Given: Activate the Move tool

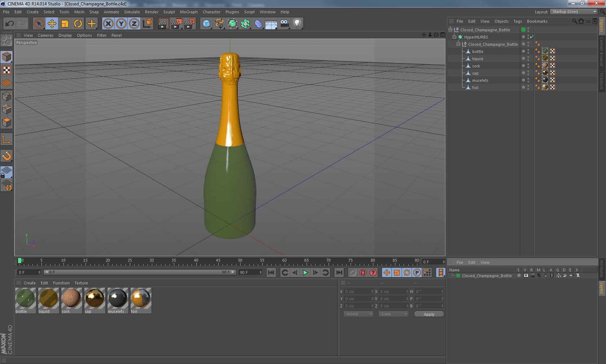Looking at the screenshot, I should click(x=52, y=24).
